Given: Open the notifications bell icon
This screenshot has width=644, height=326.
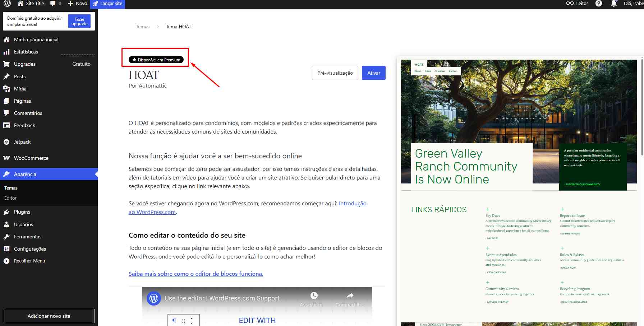Looking at the screenshot, I should pyautogui.click(x=614, y=4).
